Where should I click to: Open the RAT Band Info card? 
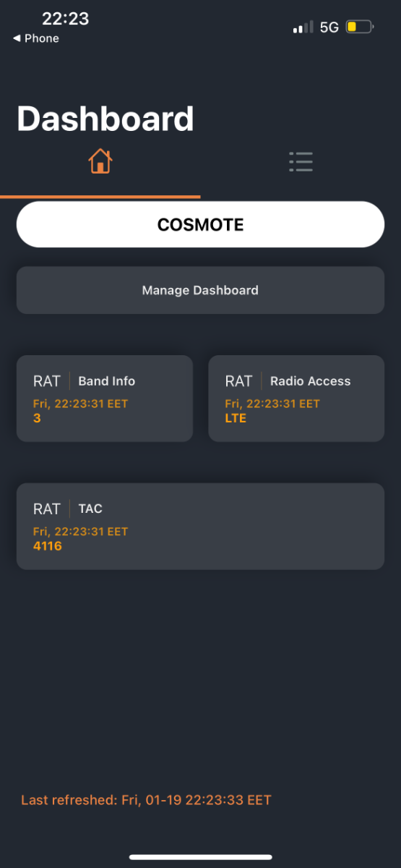click(x=105, y=399)
